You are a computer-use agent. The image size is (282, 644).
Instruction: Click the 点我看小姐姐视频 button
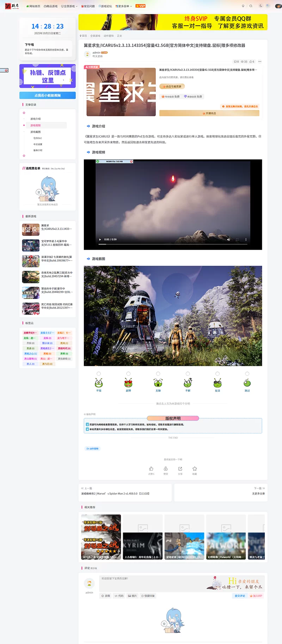(48, 95)
